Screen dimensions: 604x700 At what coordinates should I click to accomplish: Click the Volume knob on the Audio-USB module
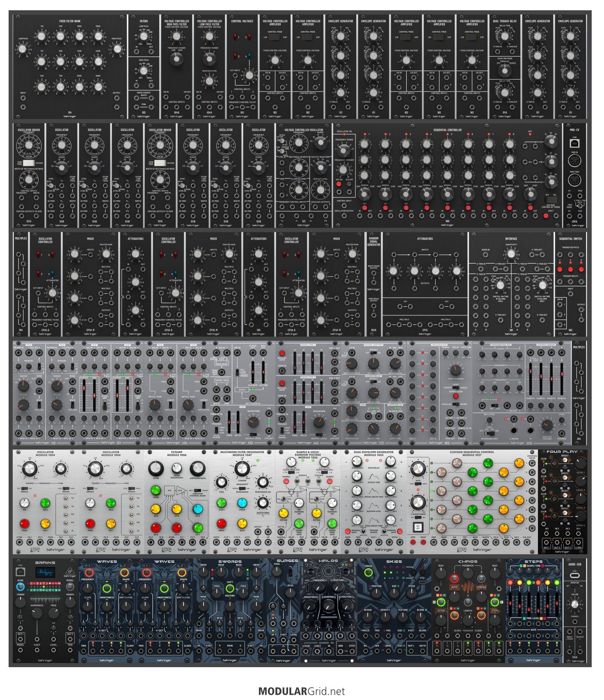pos(574,604)
